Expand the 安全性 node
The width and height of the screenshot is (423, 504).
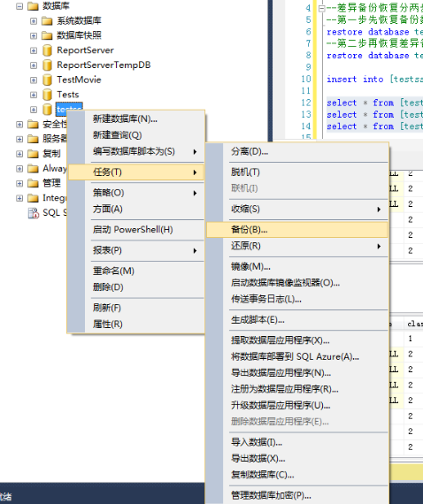[19, 125]
